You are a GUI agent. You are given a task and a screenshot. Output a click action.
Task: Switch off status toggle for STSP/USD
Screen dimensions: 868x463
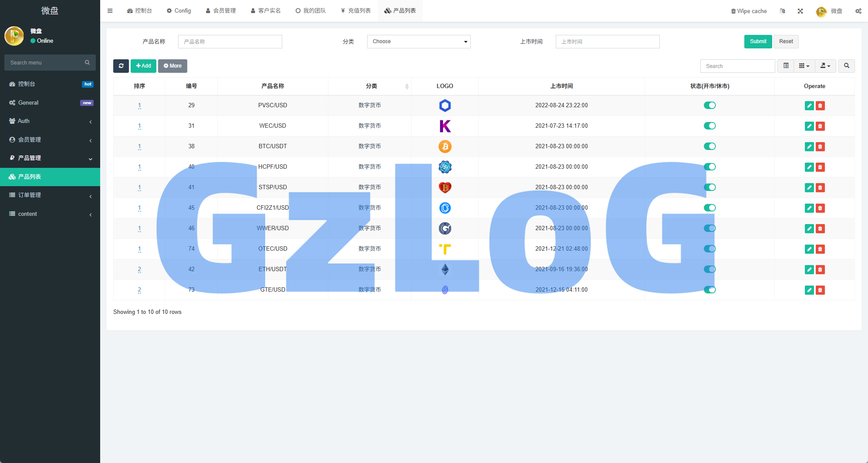(x=709, y=187)
